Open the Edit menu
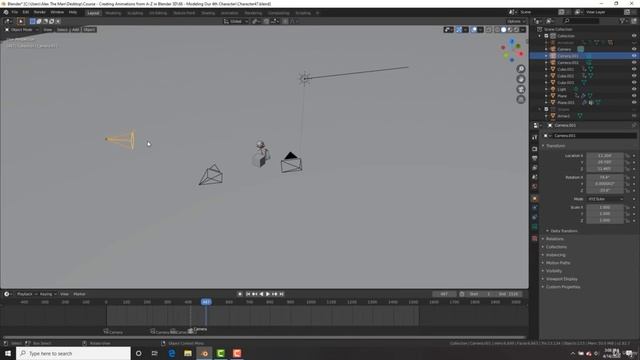The height and width of the screenshot is (360, 640). tap(26, 12)
